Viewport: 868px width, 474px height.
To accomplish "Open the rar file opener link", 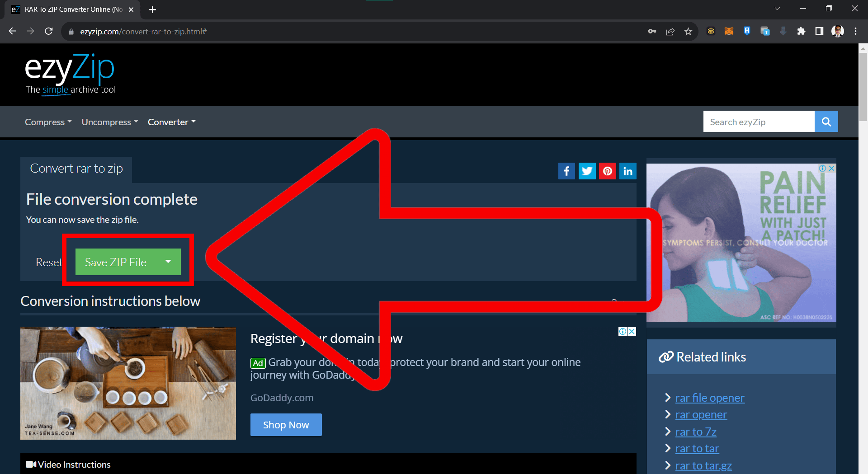I will [x=709, y=398].
